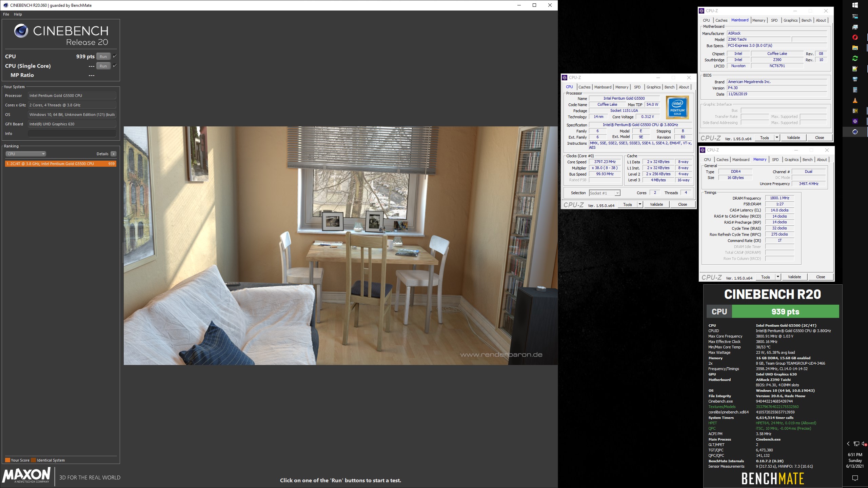868x488 pixels.
Task: Launch VLC media player from taskbar
Action: 855,100
